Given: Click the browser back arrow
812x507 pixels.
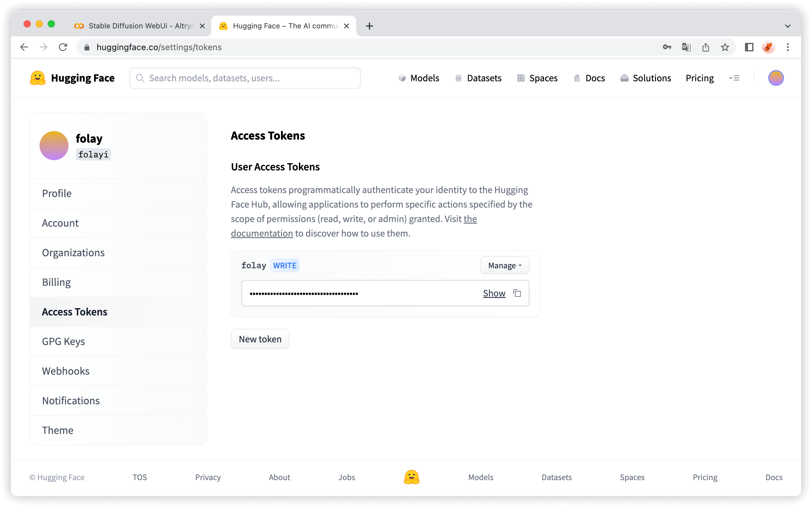Looking at the screenshot, I should (x=24, y=47).
